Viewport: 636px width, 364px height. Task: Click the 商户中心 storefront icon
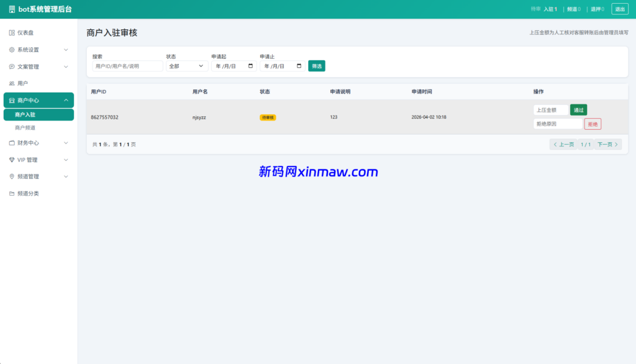[x=11, y=99]
